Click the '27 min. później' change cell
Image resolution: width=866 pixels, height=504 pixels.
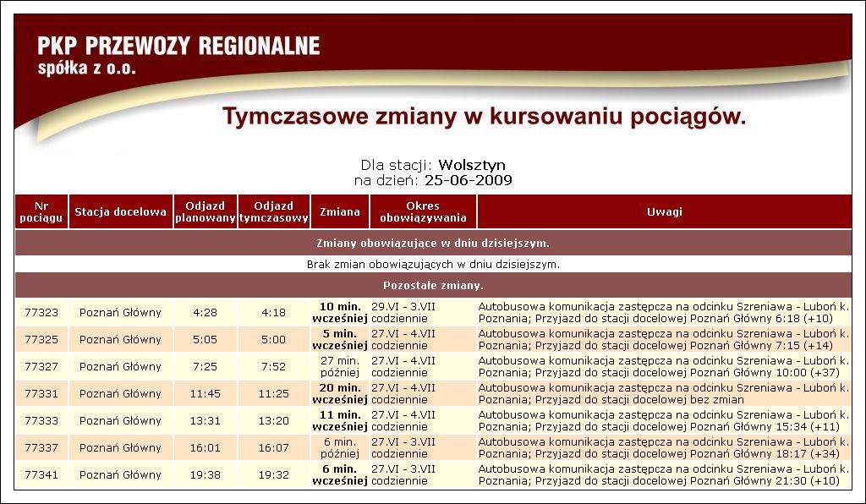[340, 366]
